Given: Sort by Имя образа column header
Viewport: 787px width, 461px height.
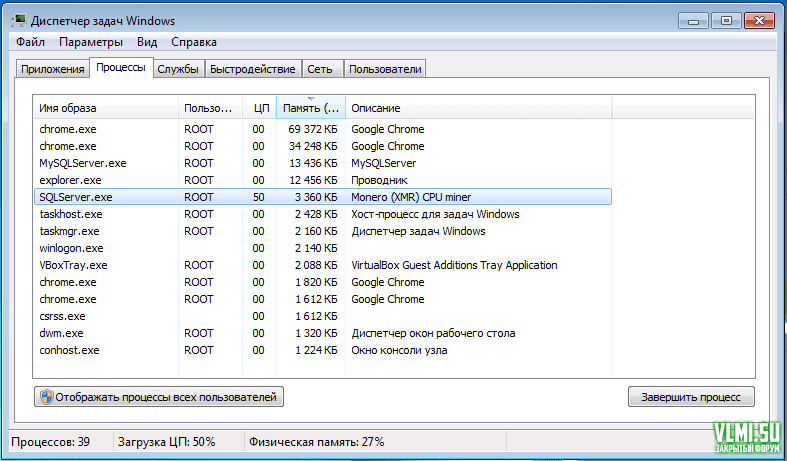Looking at the screenshot, I should pyautogui.click(x=106, y=108).
